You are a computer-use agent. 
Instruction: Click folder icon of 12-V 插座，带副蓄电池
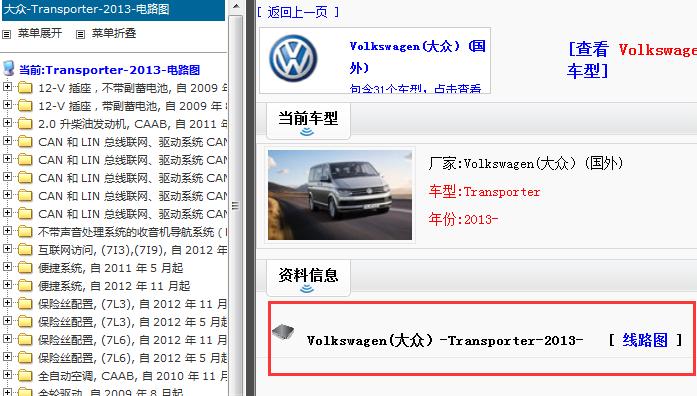point(25,106)
